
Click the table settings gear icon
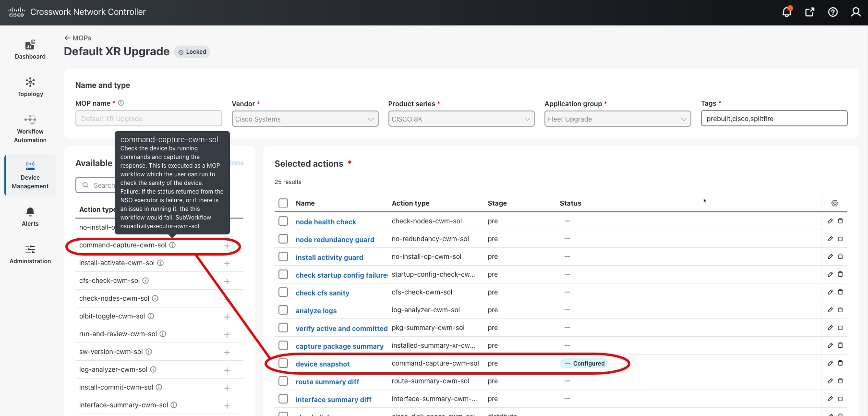[835, 203]
